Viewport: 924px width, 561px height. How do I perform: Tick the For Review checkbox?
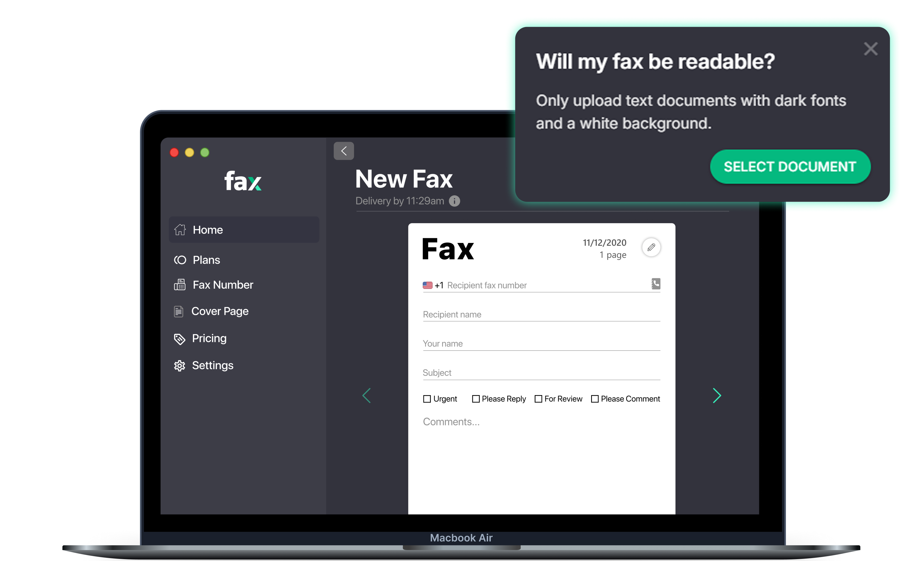coord(538,399)
